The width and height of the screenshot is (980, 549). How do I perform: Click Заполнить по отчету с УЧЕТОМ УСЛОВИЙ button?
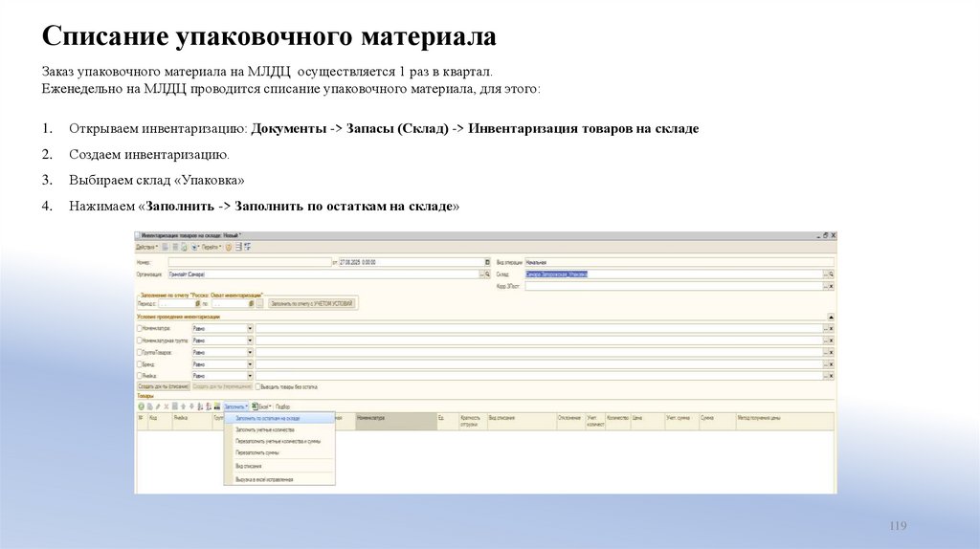[x=313, y=303]
